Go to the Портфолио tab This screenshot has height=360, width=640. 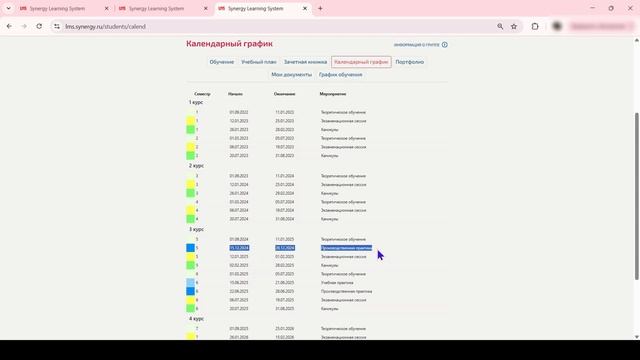tap(409, 62)
